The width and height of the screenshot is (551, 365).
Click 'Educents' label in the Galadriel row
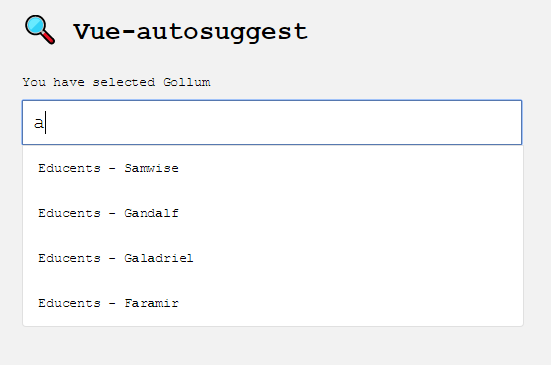click(x=70, y=258)
